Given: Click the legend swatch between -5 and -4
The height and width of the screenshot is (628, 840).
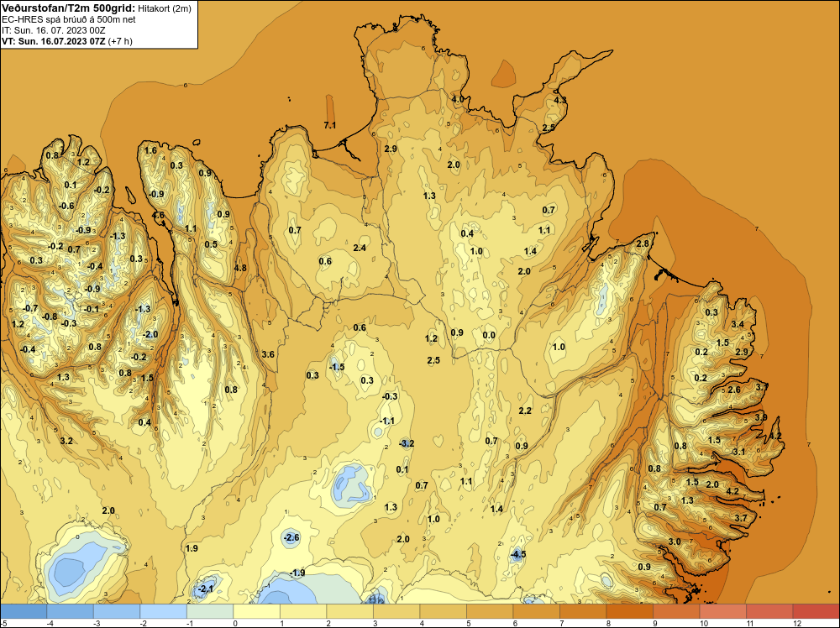Looking at the screenshot, I should (x=24, y=611).
